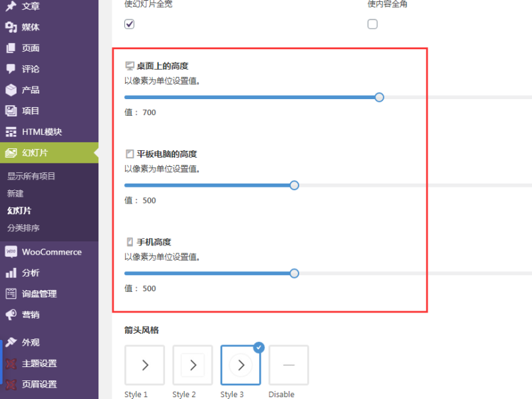Click the 平板电脑的高度 slider handle
This screenshot has height=399, width=532.
(x=295, y=186)
